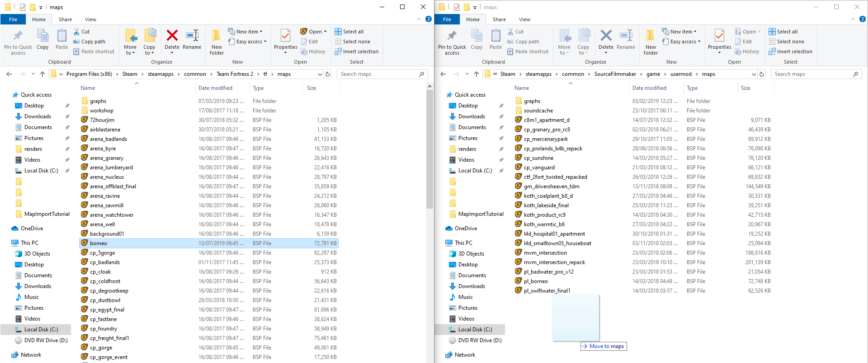
Task: Sort by Size column in left window
Action: point(322,88)
